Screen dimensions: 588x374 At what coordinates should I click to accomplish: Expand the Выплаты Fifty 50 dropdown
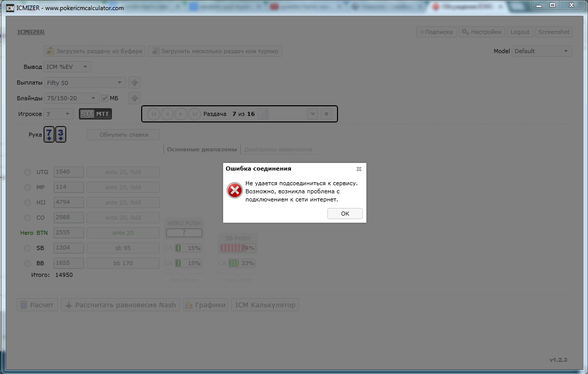[85, 82]
